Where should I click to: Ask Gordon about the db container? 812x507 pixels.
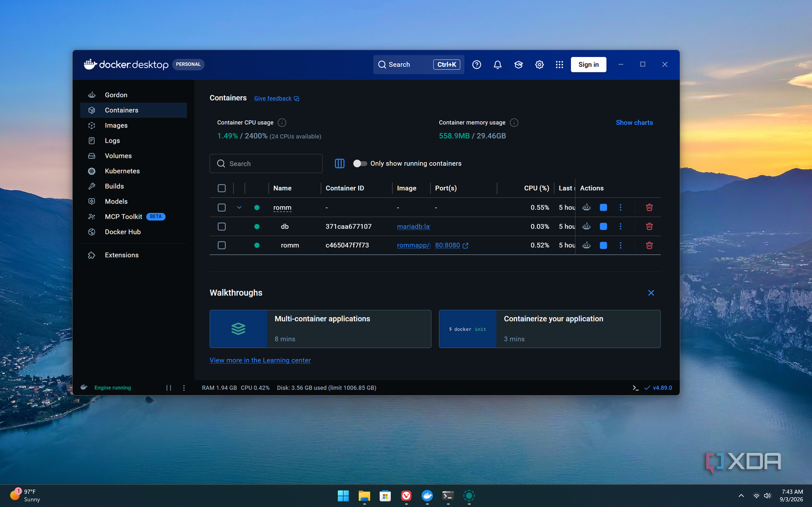click(x=586, y=227)
